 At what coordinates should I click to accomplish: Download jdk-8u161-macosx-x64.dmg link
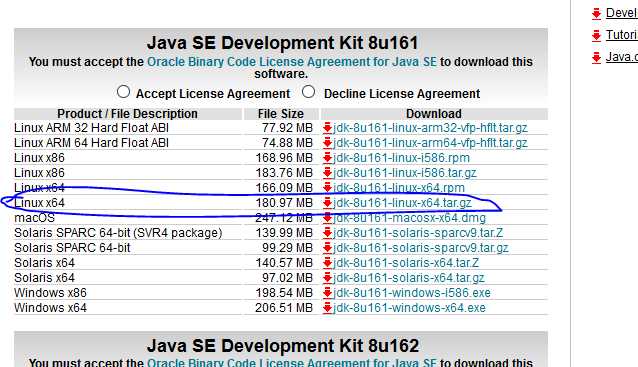coord(409,218)
